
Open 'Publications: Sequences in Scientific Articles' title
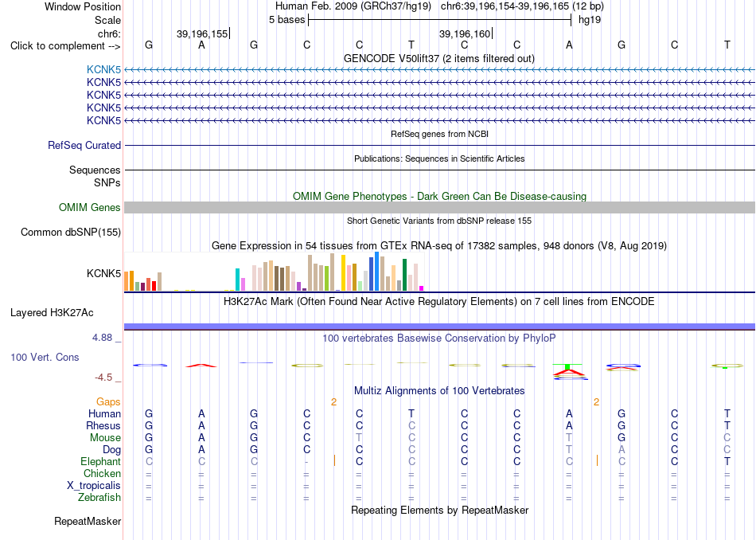pos(439,158)
